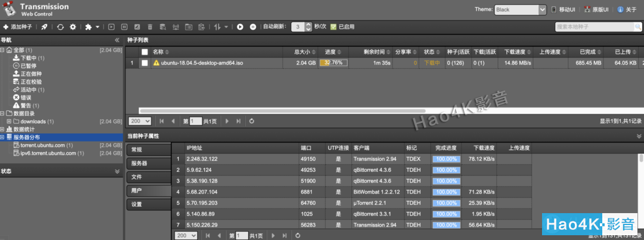Refresh torrent list via pager reload icon
The image size is (644, 240).
tap(252, 121)
